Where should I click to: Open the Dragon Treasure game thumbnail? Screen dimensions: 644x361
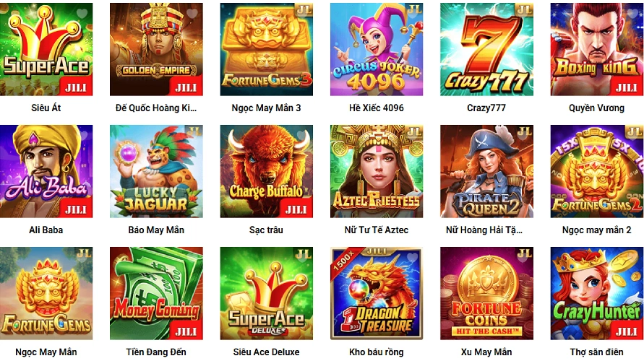[377, 293]
